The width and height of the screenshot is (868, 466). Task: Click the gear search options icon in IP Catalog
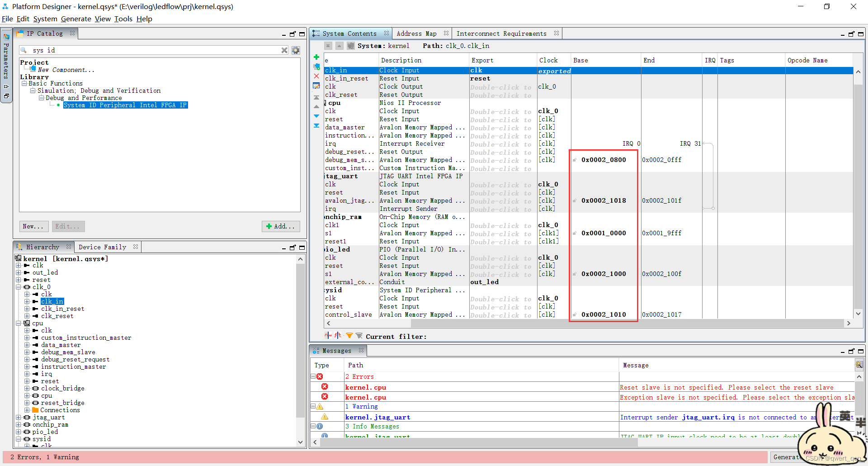click(296, 50)
